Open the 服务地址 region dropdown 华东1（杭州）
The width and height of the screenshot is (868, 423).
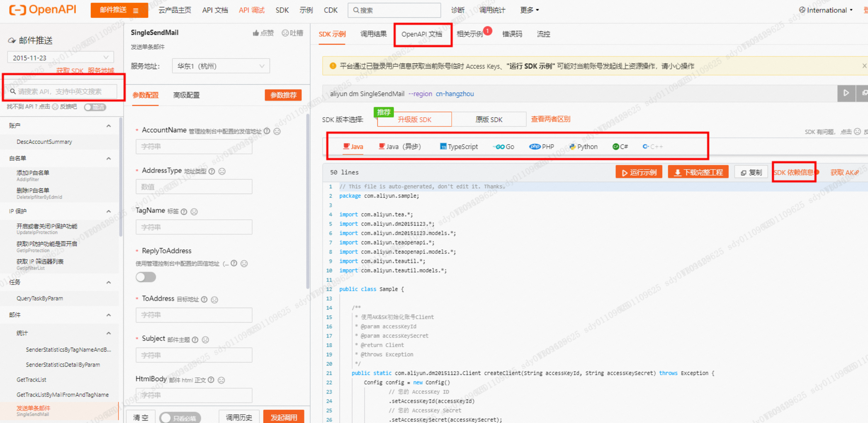(x=221, y=66)
